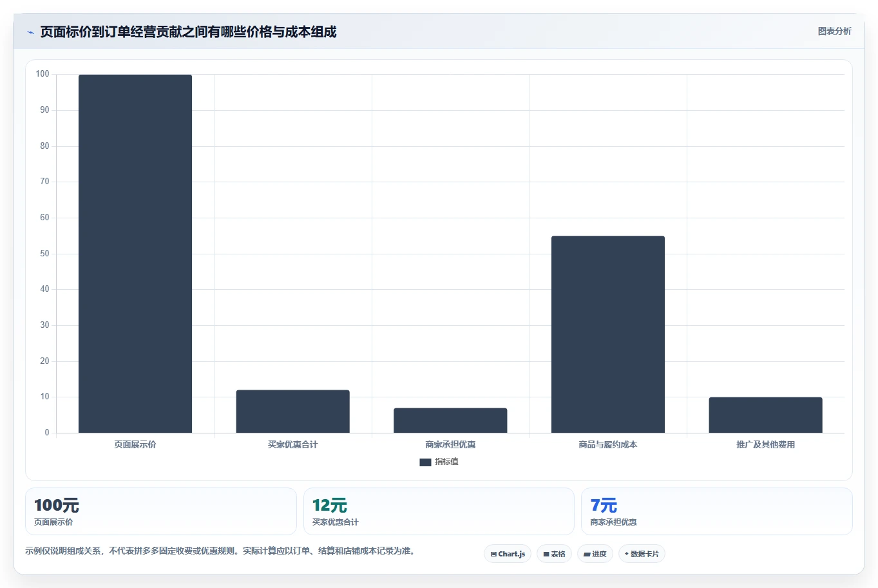The height and width of the screenshot is (588, 878).
Task: Click the 买家优惠合计 axis label
Action: [293, 444]
